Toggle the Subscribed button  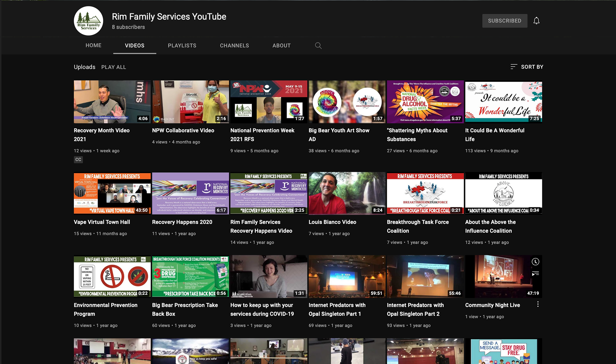(x=505, y=21)
